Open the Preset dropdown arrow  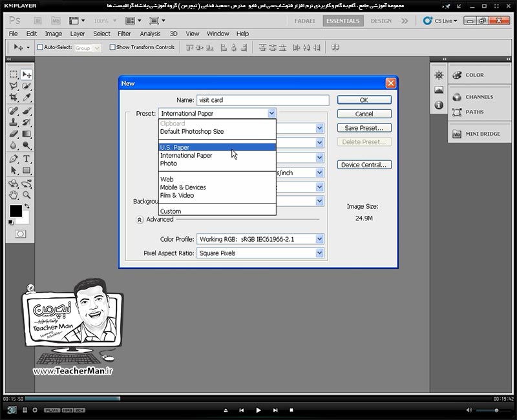[271, 114]
